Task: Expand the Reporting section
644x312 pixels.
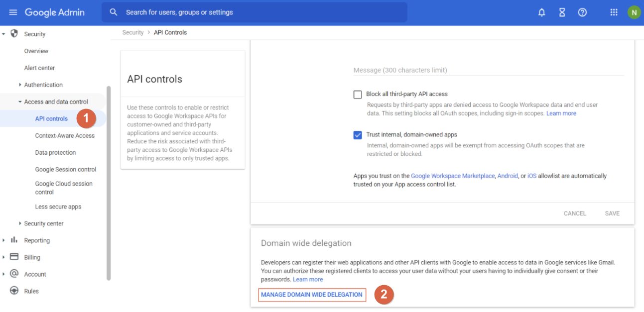Action: (4, 240)
